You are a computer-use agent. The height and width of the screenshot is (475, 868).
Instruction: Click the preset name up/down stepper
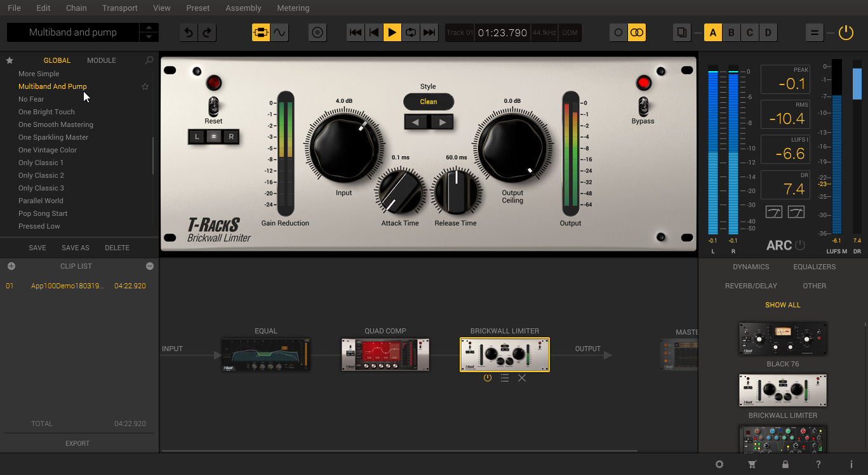149,32
